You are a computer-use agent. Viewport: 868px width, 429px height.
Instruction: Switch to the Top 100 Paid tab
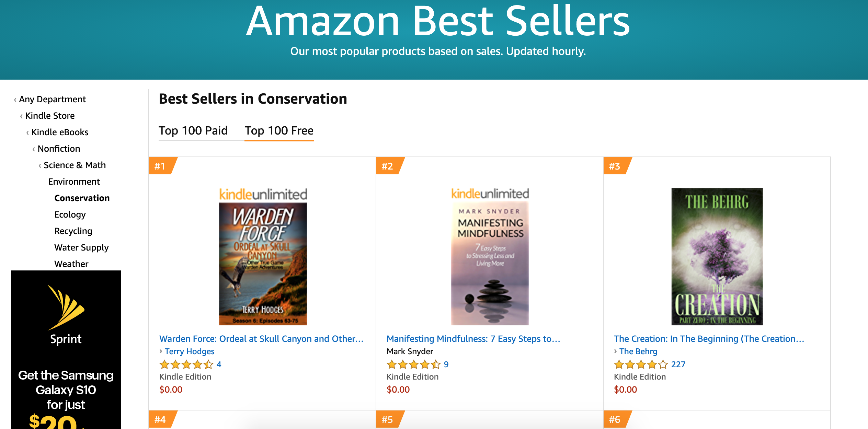(193, 131)
